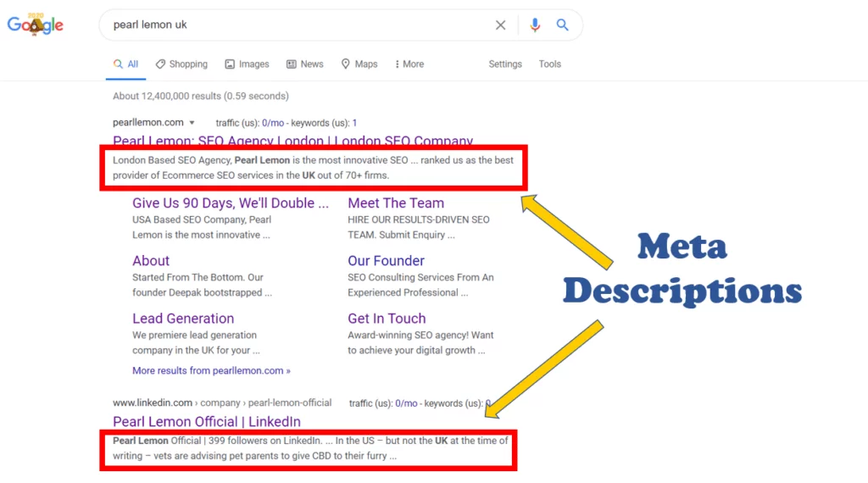Open the Our Founder sitelink
Image resolution: width=868 pixels, height=483 pixels.
[386, 261]
